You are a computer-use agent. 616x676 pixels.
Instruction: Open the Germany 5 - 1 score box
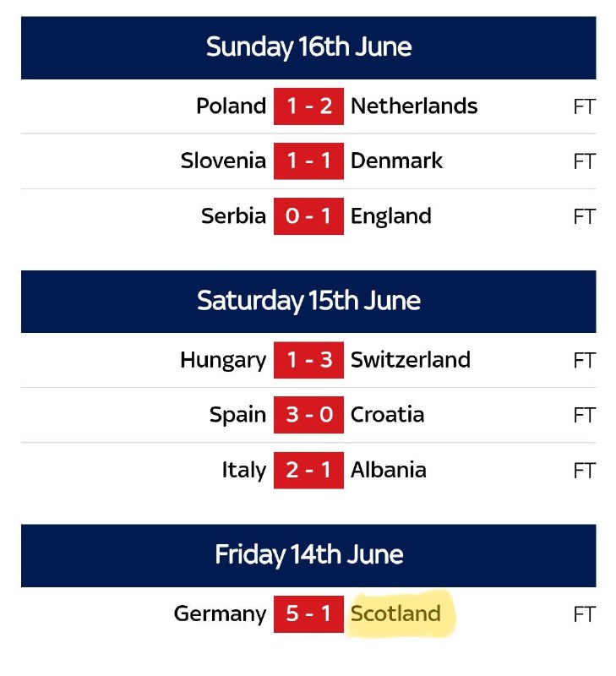point(308,614)
